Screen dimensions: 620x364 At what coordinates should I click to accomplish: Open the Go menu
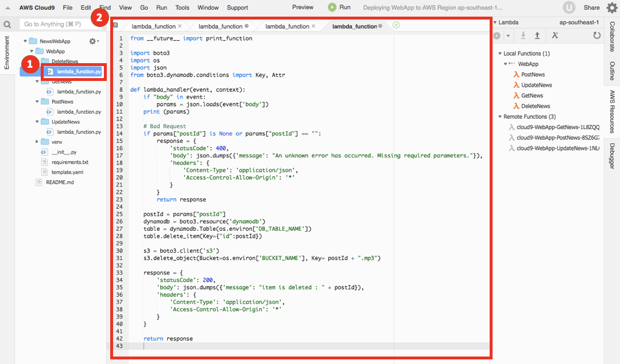coord(144,7)
